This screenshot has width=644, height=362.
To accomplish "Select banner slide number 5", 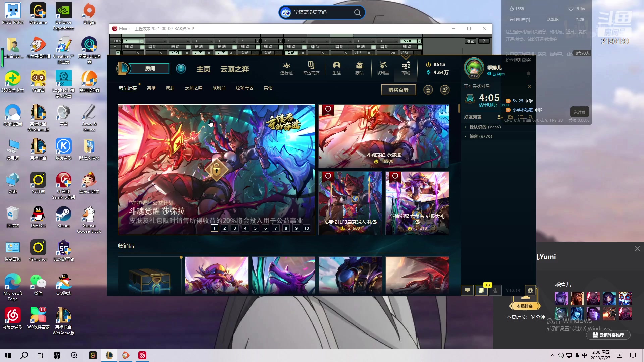I will click(255, 228).
